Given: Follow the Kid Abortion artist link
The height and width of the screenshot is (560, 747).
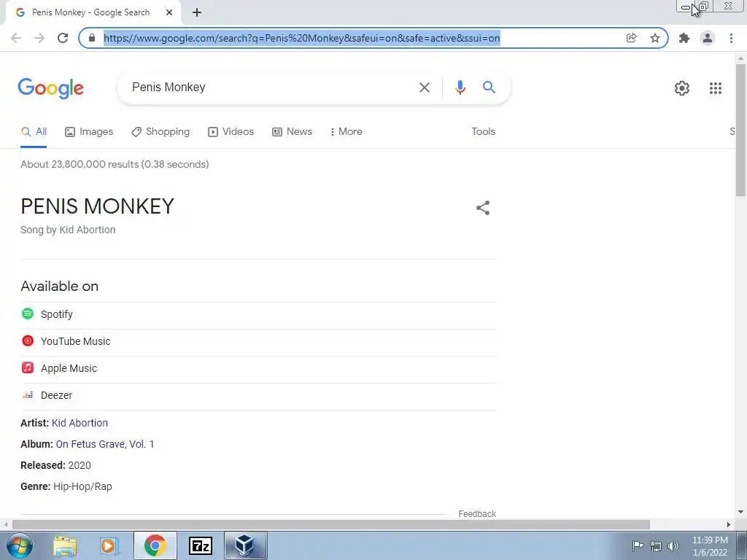Looking at the screenshot, I should [x=80, y=423].
